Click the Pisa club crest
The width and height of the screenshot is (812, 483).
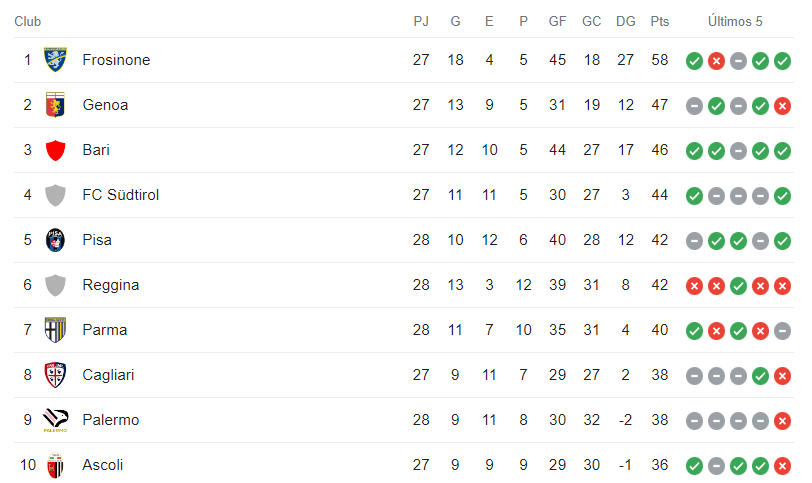pyautogui.click(x=55, y=240)
